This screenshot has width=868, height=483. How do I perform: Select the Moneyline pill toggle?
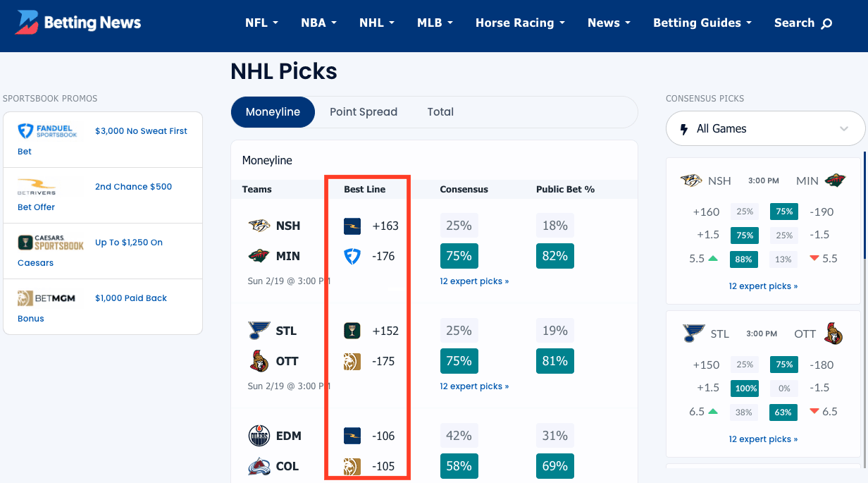[273, 112]
